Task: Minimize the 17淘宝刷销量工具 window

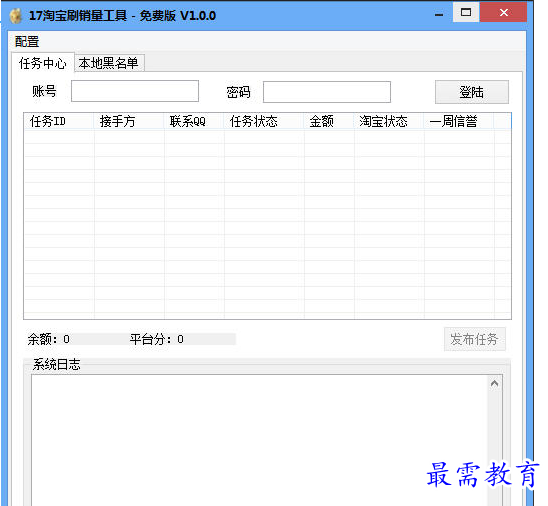Action: pos(439,14)
